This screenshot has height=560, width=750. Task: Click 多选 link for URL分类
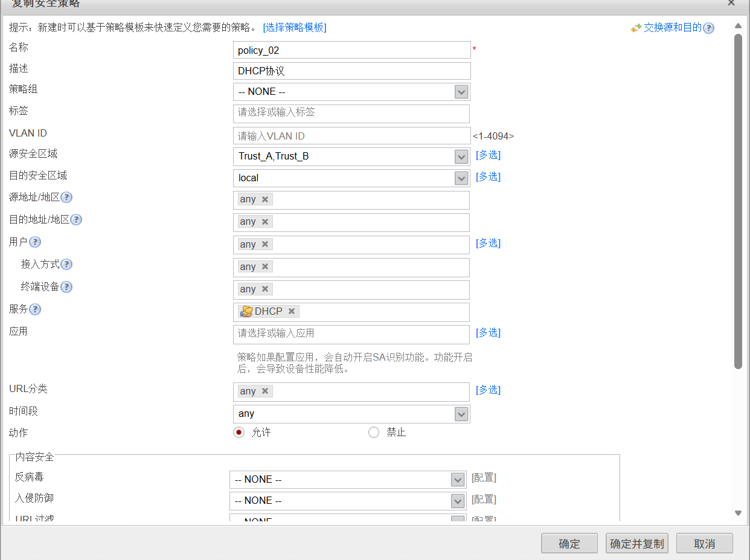point(488,390)
